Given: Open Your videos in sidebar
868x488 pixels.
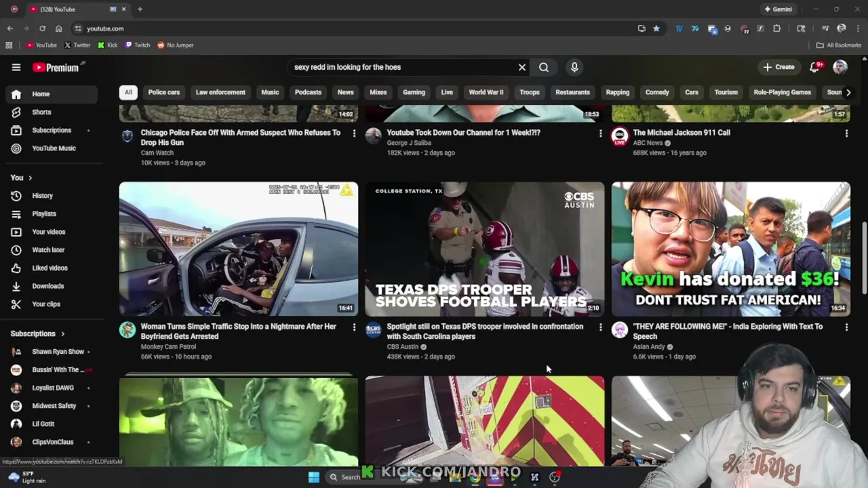Looking at the screenshot, I should point(53,232).
